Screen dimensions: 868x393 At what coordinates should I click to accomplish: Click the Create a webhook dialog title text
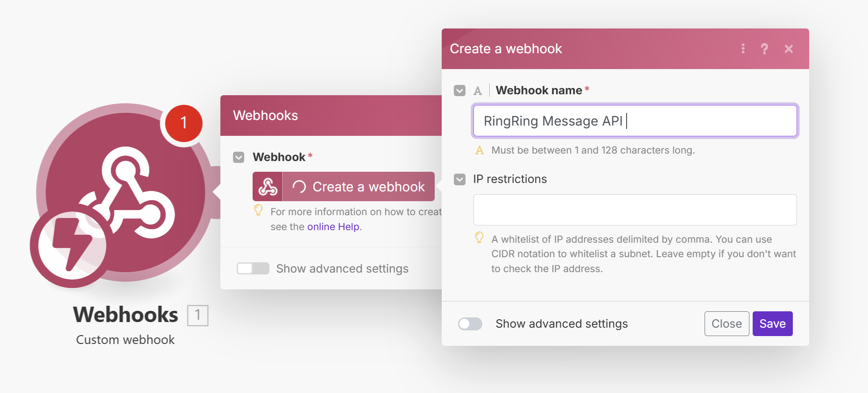506,49
